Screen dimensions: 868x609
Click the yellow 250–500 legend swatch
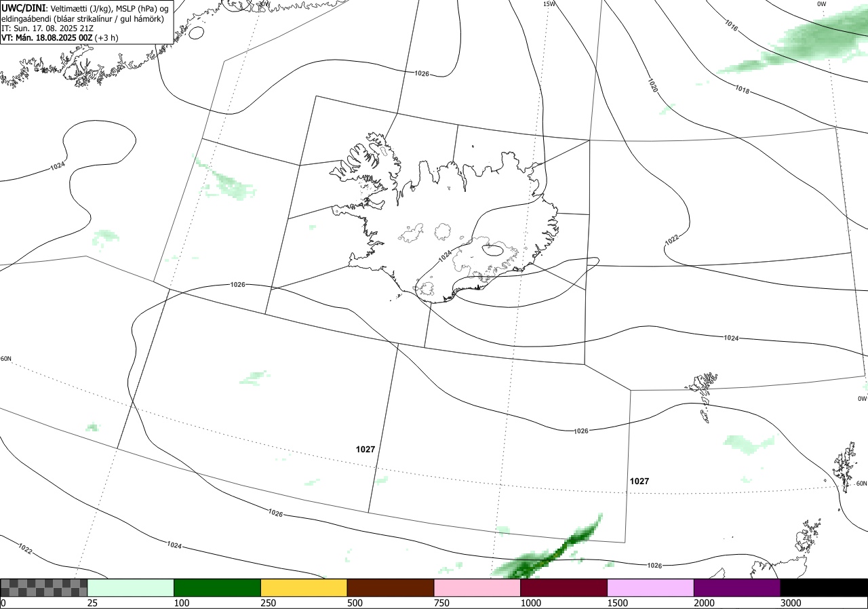click(304, 587)
